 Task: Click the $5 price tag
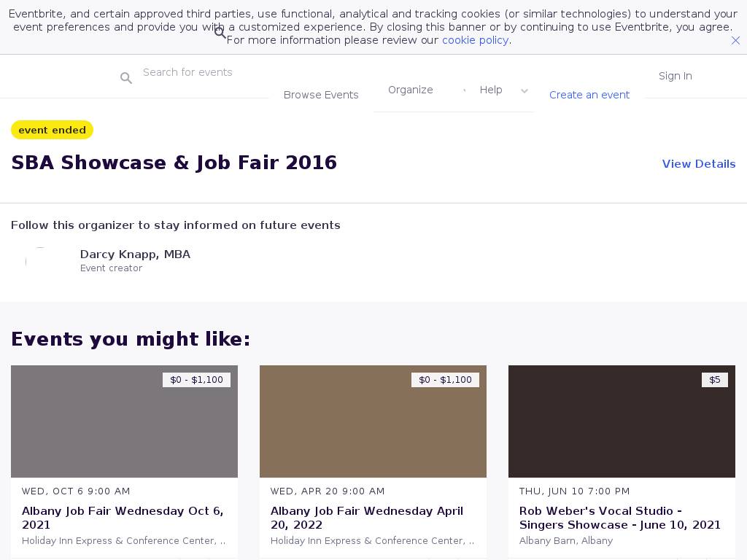click(714, 380)
